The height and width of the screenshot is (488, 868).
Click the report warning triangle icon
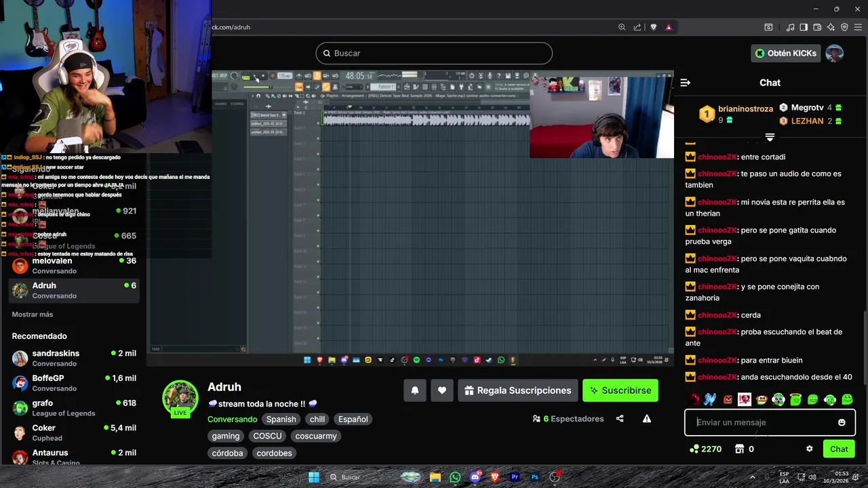point(647,419)
